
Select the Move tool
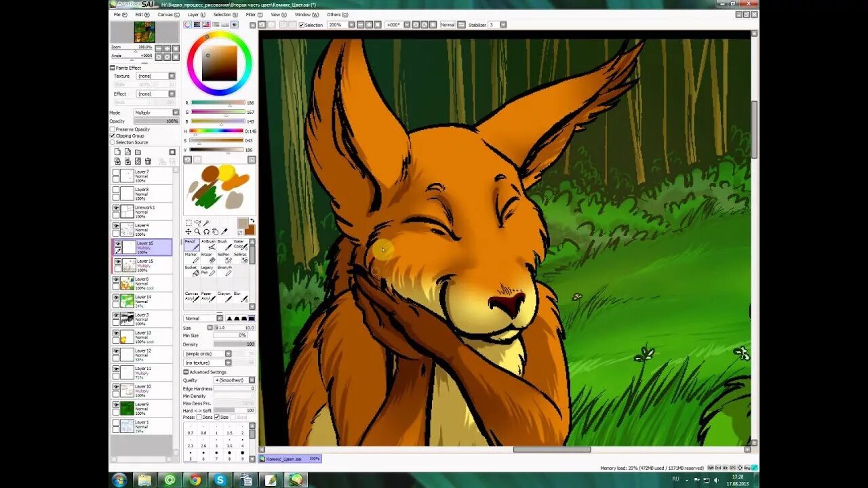click(x=189, y=232)
